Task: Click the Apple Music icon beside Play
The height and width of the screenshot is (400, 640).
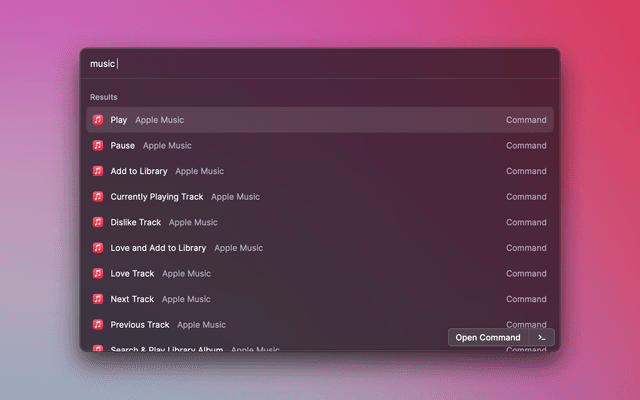Action: (x=98, y=120)
